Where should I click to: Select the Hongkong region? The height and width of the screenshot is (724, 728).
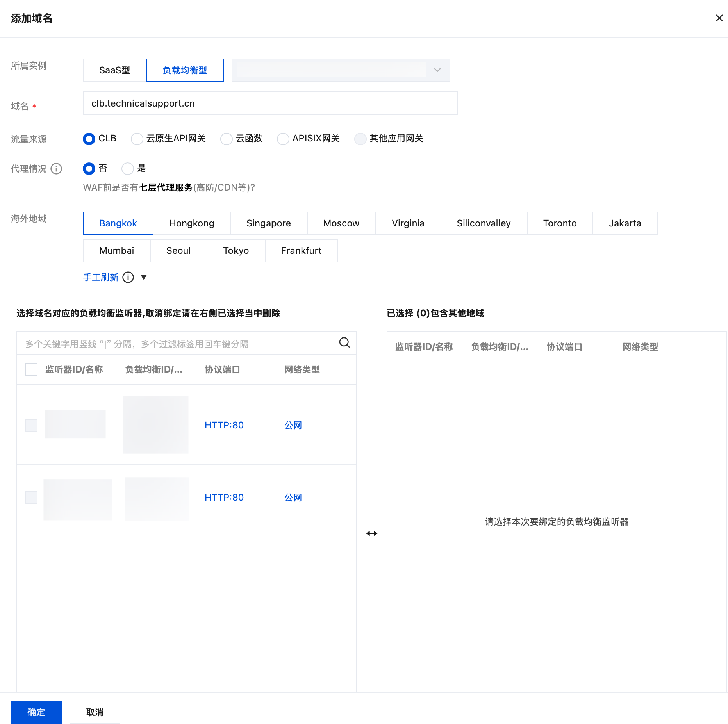[192, 223]
